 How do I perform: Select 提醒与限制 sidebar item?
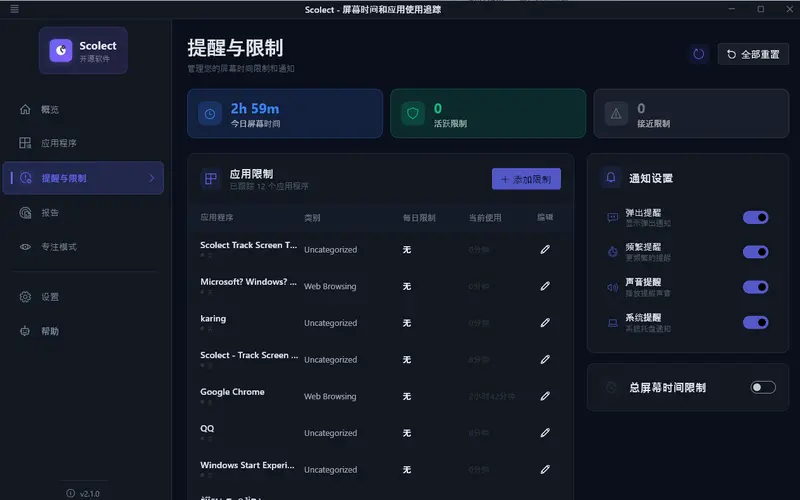[83, 178]
